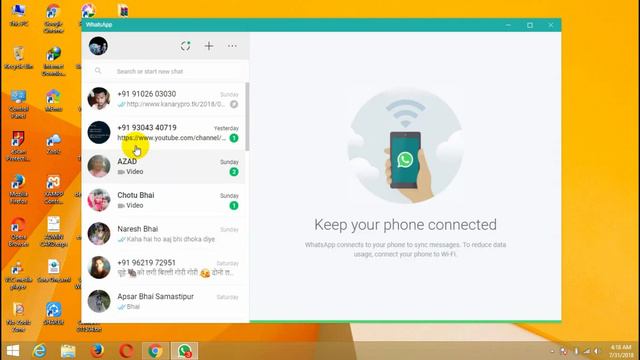Launch Firefox from the taskbar
Image resolution: width=640 pixels, height=360 pixels.
tap(97, 351)
